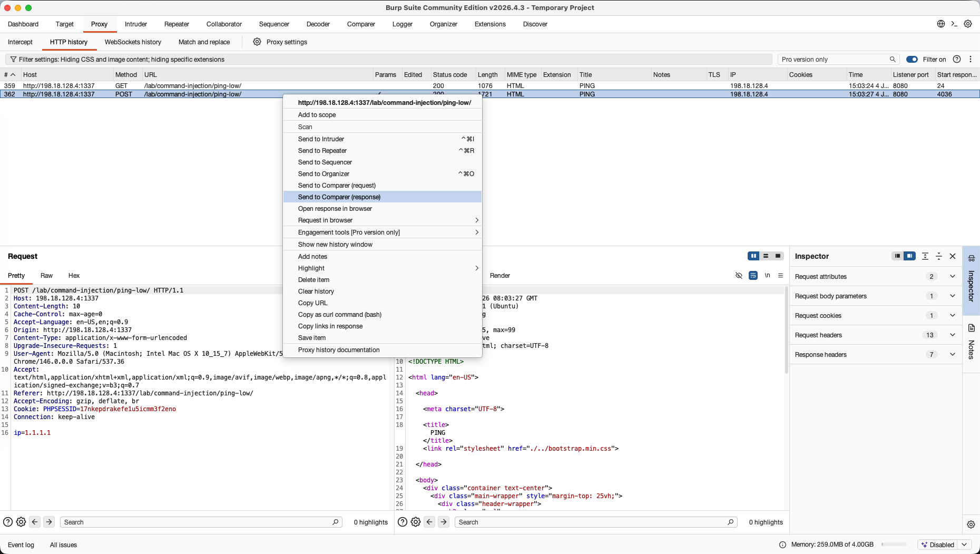Open Burp settings gear at top right
This screenshot has width=980, height=554.
[968, 24]
